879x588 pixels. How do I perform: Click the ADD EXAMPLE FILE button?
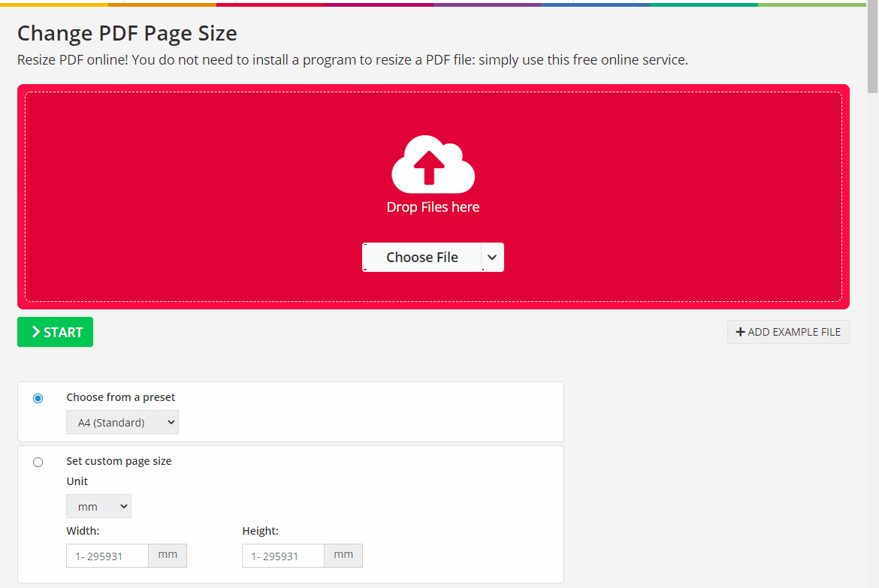point(788,332)
